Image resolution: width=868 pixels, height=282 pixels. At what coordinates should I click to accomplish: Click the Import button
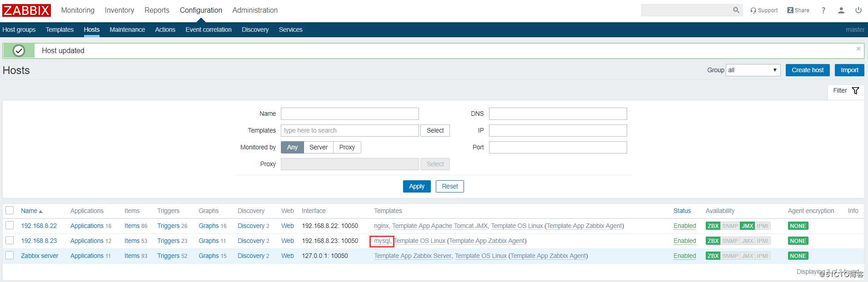[x=849, y=70]
